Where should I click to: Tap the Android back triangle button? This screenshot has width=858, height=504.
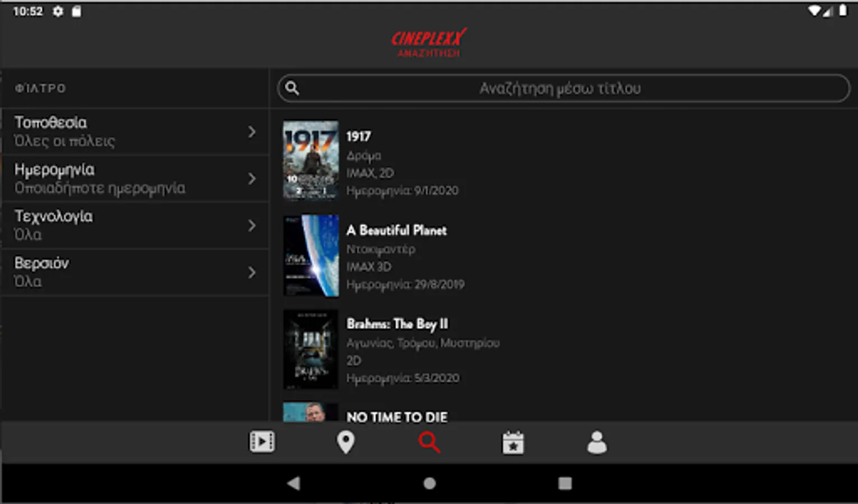[x=294, y=483]
